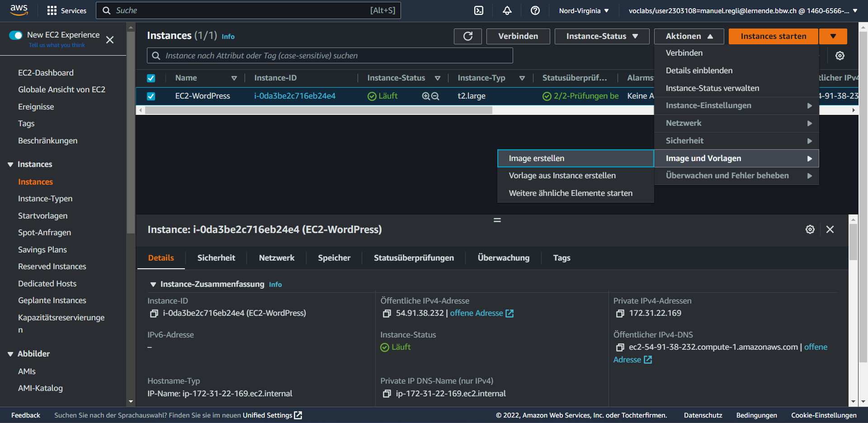Viewport: 868px width, 423px height.
Task: Click the panel resize handle icon
Action: point(497,220)
